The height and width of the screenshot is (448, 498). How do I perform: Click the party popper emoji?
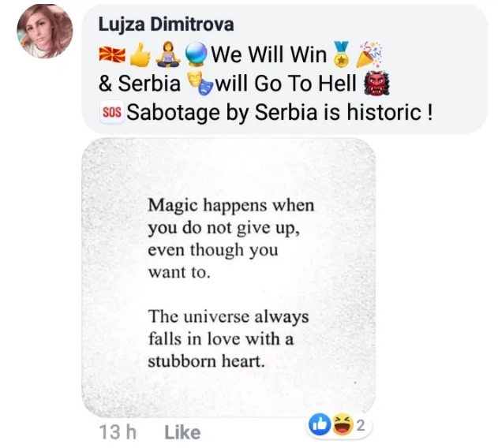pyautogui.click(x=369, y=54)
